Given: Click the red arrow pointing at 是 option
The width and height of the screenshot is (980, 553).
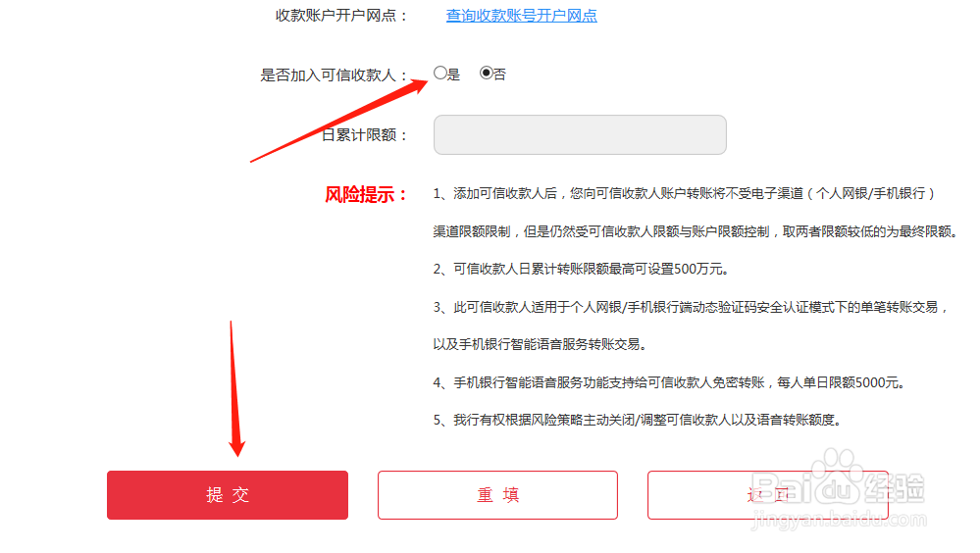Looking at the screenshot, I should (338, 121).
